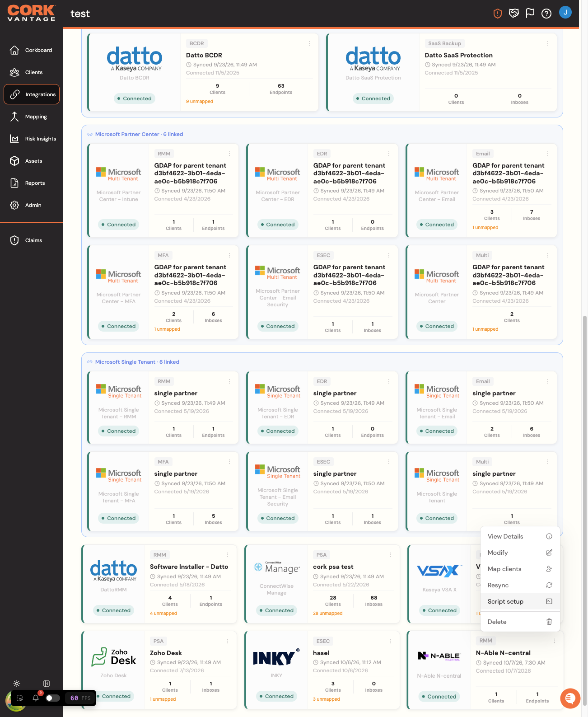This screenshot has height=717, width=588.
Task: Select Script setup menu option
Action: (520, 601)
